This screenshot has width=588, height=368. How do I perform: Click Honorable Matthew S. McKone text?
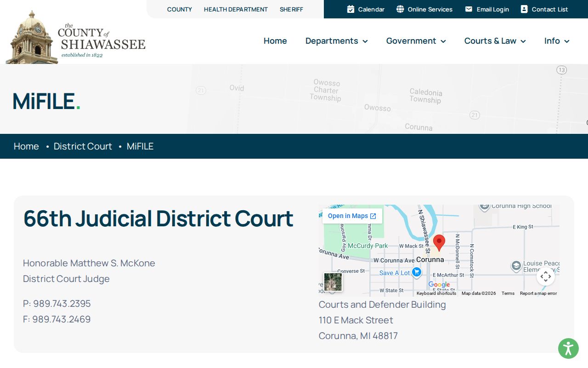(x=89, y=263)
